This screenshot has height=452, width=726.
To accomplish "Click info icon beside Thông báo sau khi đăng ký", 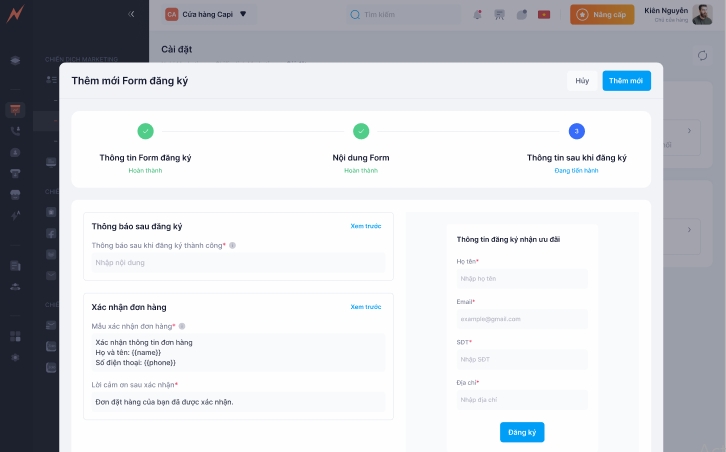I will click(233, 245).
